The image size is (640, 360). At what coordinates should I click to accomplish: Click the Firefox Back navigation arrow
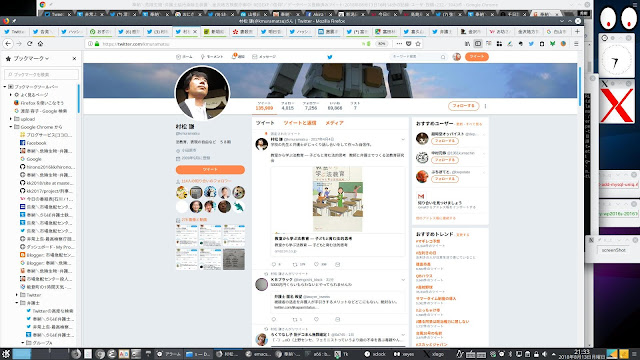click(8, 43)
